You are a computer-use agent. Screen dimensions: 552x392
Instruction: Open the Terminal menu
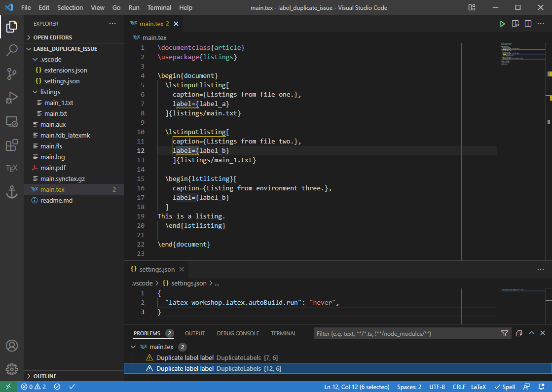[x=159, y=7]
